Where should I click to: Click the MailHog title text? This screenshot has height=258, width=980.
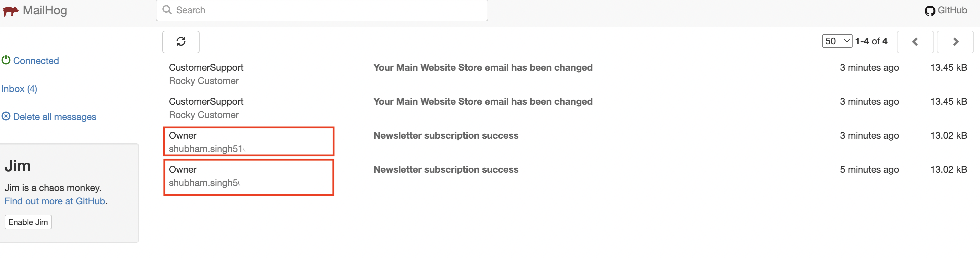[45, 10]
